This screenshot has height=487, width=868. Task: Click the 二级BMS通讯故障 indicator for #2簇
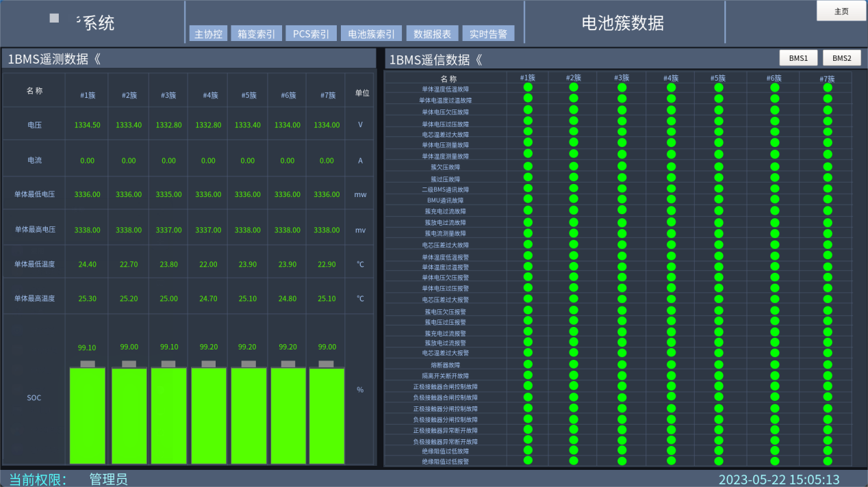[574, 189]
